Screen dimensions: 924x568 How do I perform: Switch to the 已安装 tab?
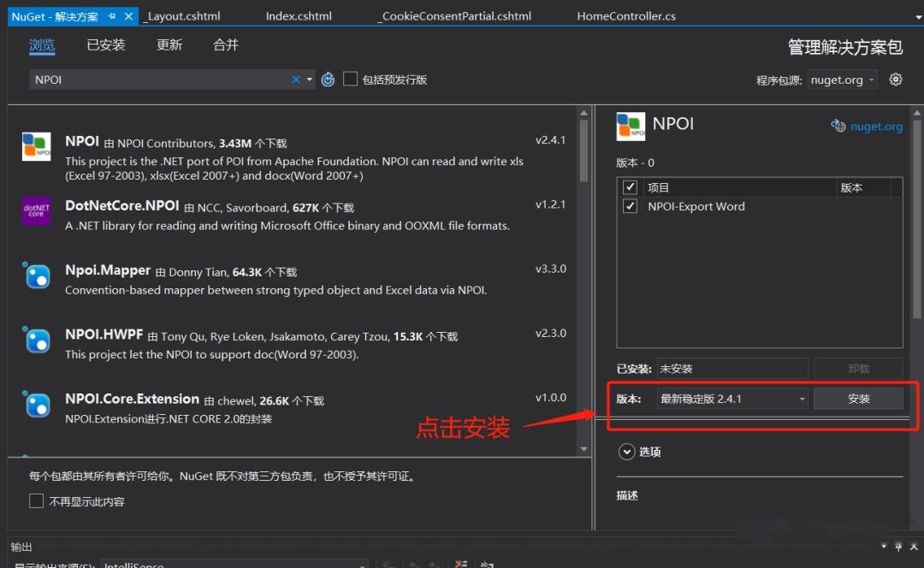pos(105,44)
